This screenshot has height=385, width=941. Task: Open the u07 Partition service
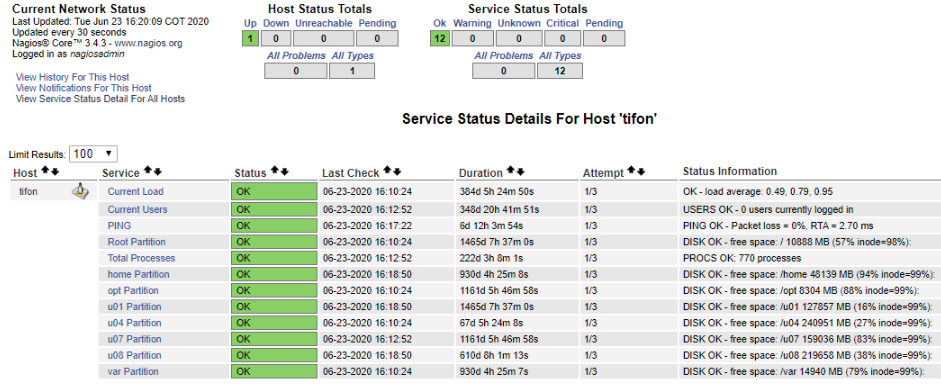point(134,339)
